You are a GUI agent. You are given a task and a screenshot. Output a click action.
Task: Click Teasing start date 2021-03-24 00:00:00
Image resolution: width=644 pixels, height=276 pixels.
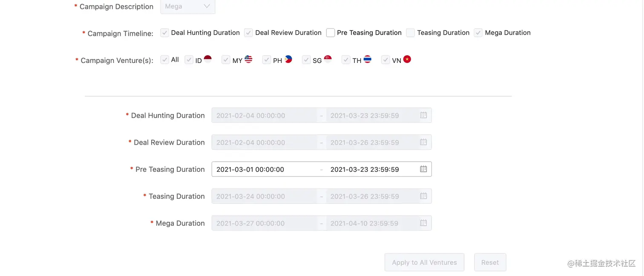pyautogui.click(x=251, y=196)
